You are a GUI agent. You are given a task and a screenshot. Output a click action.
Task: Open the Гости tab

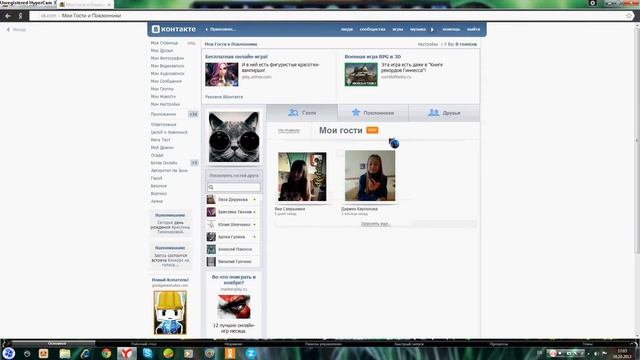tap(302, 113)
